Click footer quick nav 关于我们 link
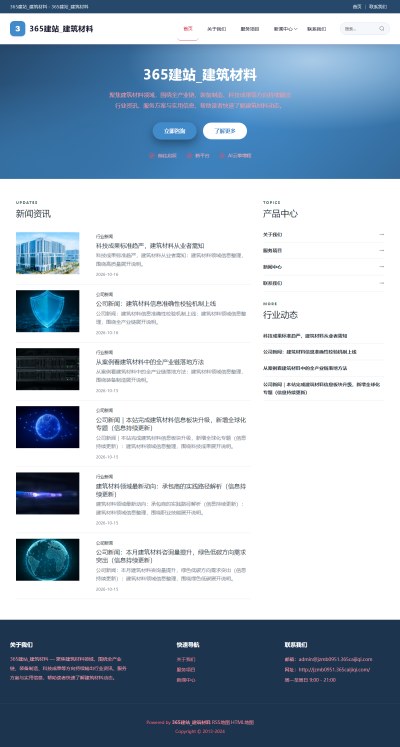 (186, 659)
